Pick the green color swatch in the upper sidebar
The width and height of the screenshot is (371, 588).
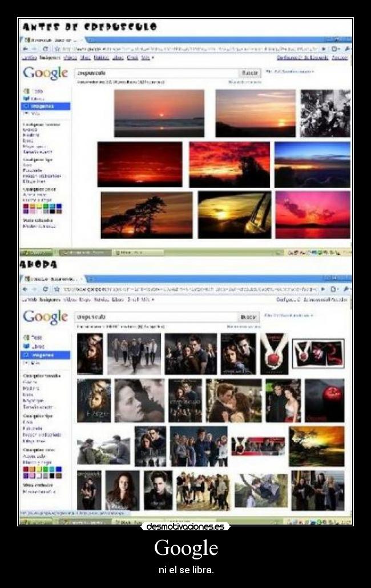46,206
